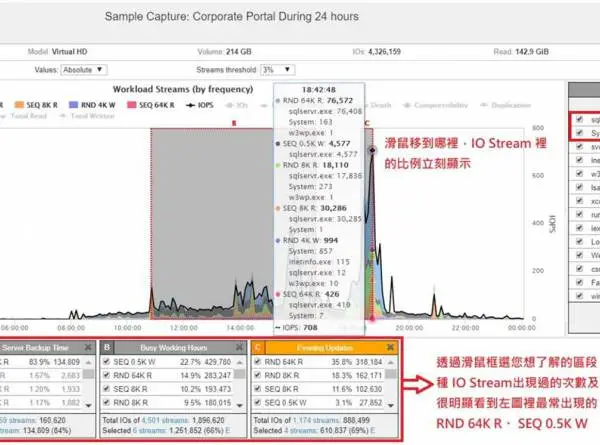
Task: Click the B label tab in bottom panel
Action: coord(107,347)
